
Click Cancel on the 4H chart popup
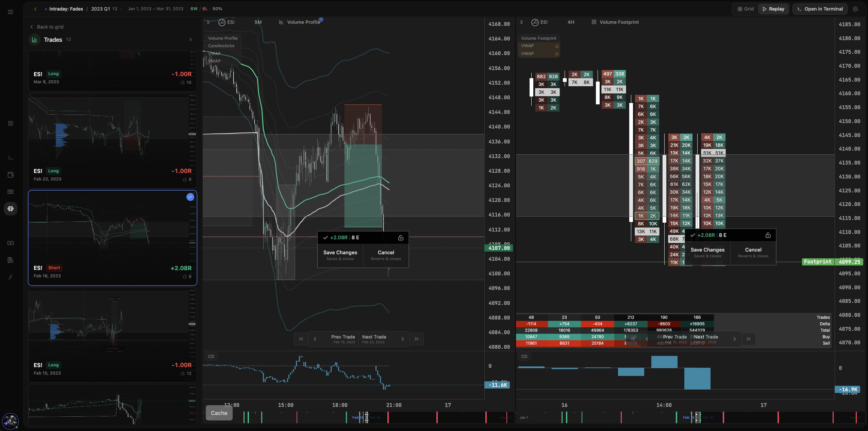click(753, 253)
